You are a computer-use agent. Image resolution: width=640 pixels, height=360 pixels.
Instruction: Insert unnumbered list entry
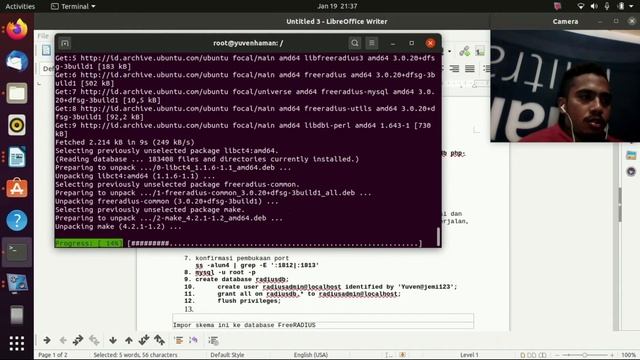[x=178, y=340]
